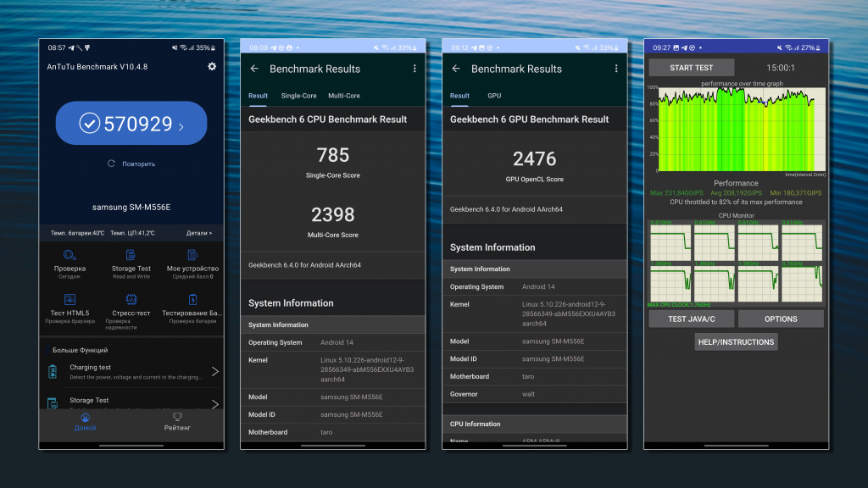Open Тестирование Ба... battery test icon

[192, 300]
